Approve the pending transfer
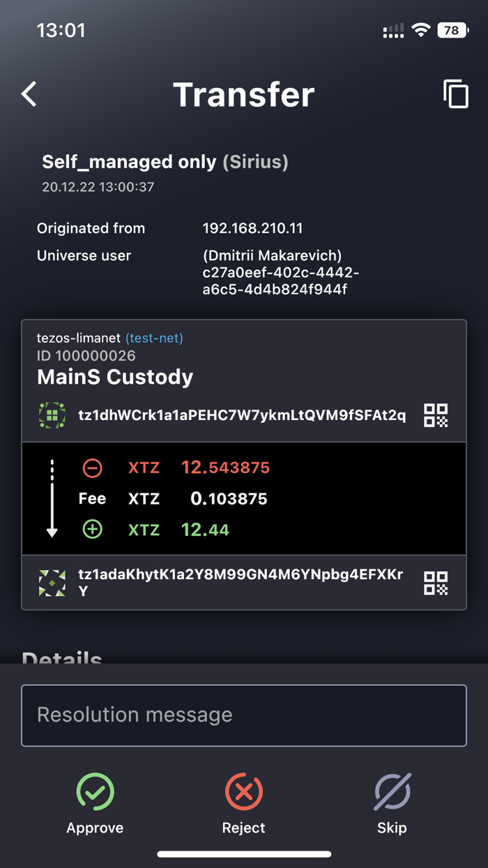Screen dimensions: 488x868 tap(95, 802)
